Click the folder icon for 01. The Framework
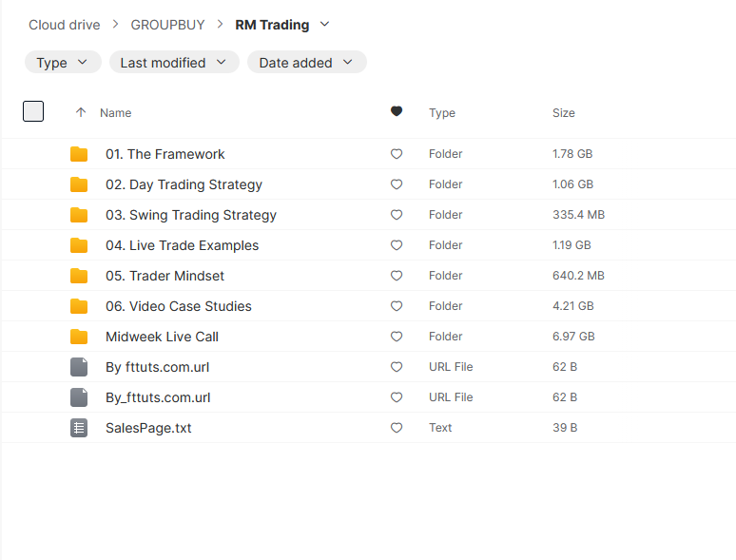This screenshot has height=560, width=736. 79,154
